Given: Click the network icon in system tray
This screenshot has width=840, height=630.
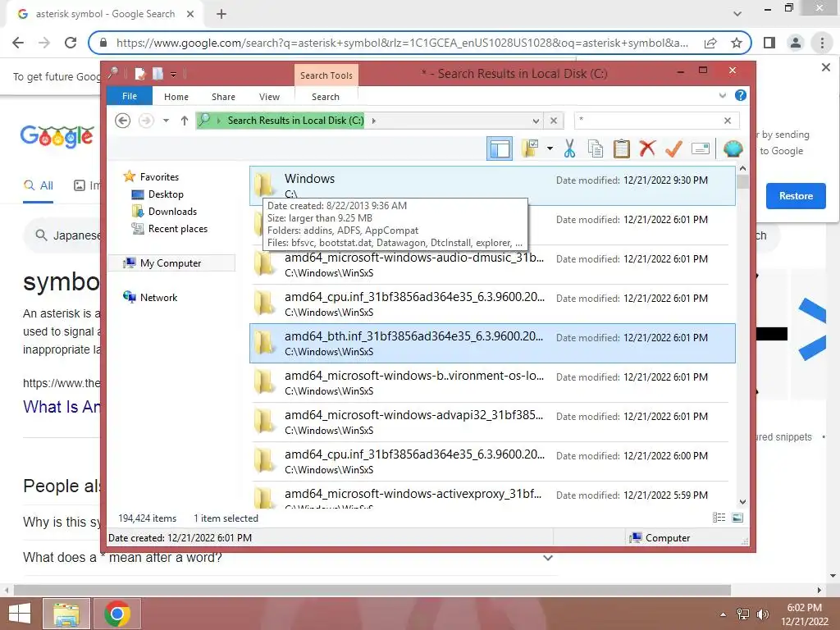Looking at the screenshot, I should tap(743, 614).
